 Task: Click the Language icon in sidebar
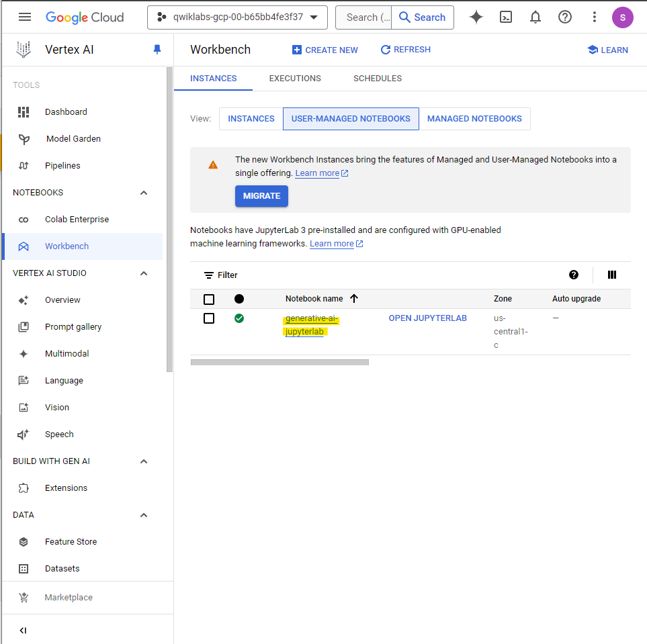click(x=24, y=380)
